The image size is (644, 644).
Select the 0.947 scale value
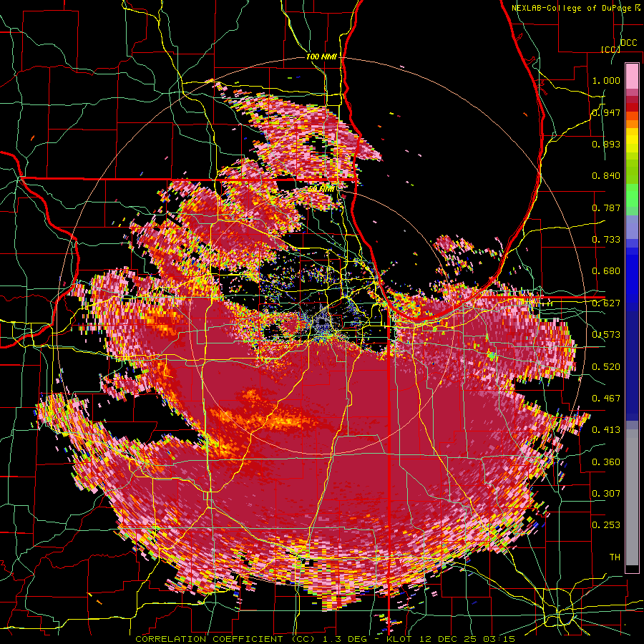606,112
